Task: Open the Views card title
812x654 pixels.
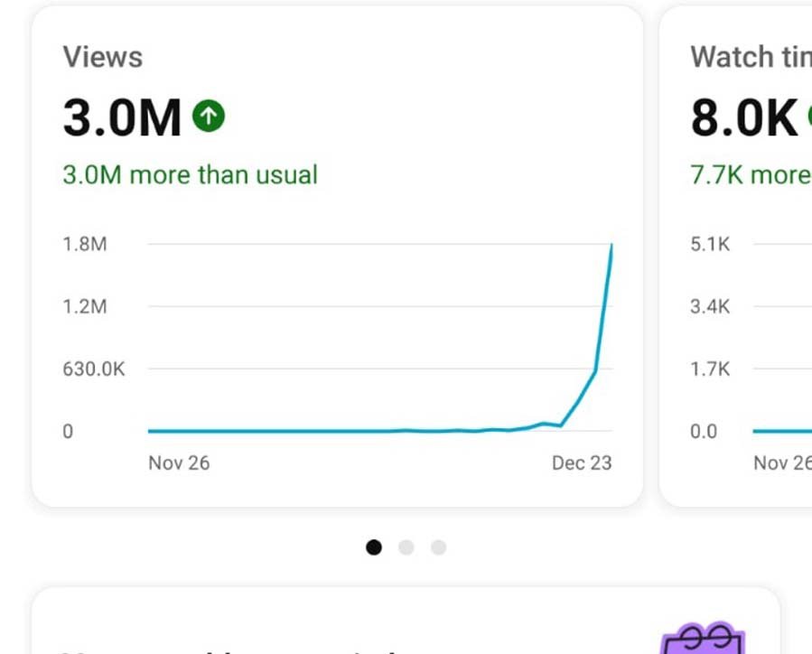Action: click(x=103, y=57)
